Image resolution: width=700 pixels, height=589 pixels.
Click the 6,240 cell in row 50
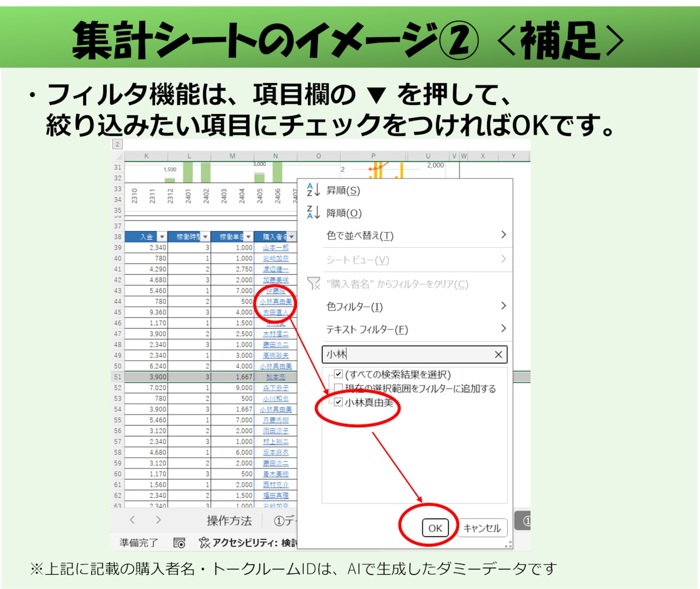146,366
